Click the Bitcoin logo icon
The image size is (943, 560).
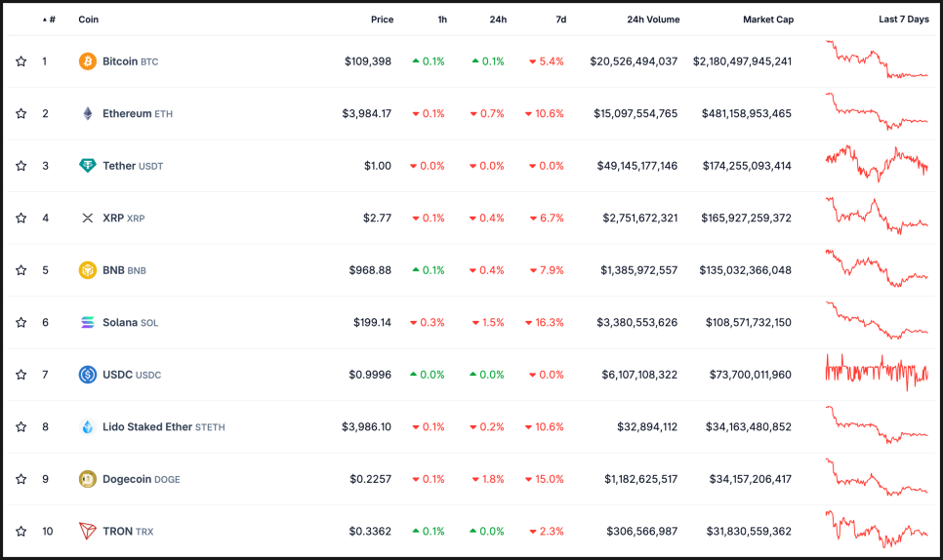coord(87,61)
